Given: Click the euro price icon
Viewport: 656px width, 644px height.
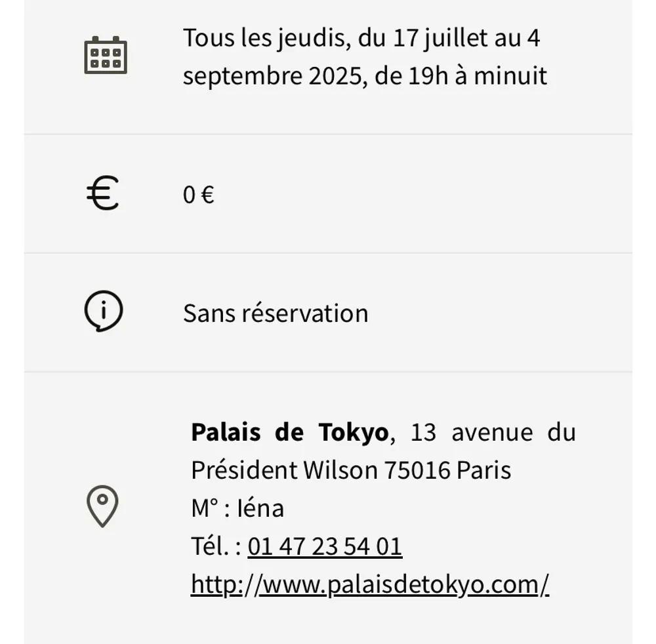Looking at the screenshot, I should pyautogui.click(x=103, y=194).
